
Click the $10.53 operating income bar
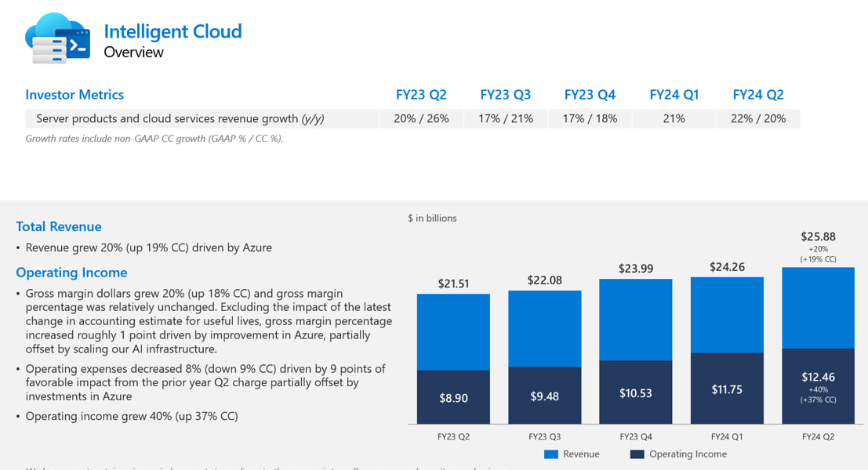coord(635,392)
